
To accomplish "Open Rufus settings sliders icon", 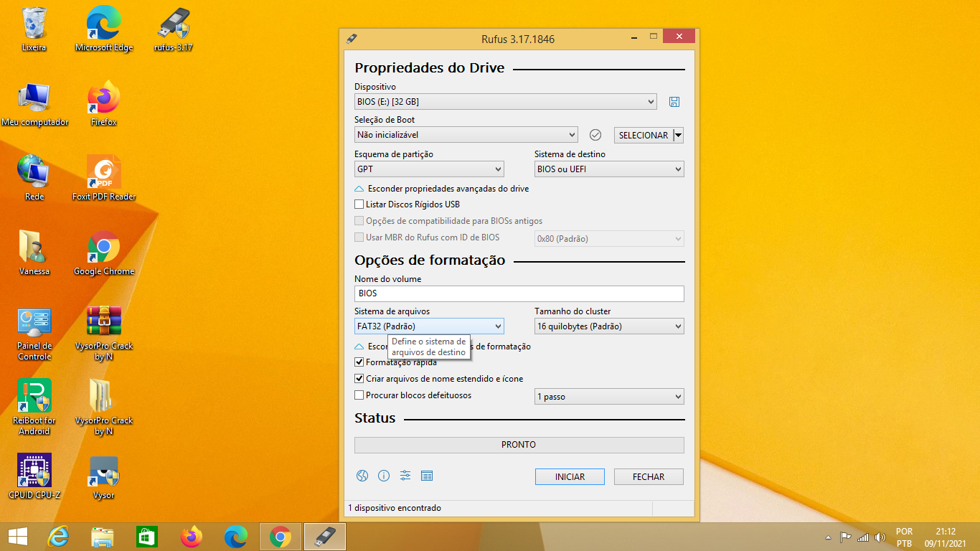I will pos(405,476).
